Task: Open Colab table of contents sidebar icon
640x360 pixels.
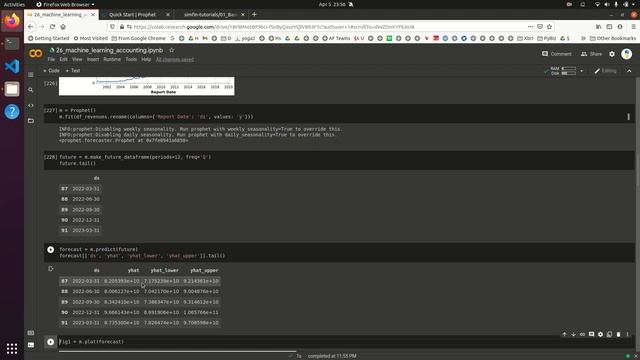Action: [x=31, y=75]
